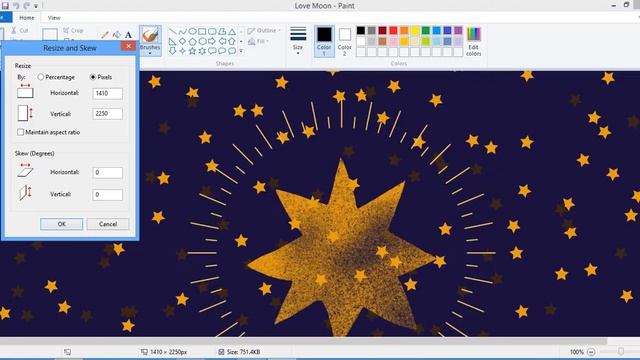Click the Skew Horizontal degrees field
640x360 pixels.
click(x=107, y=173)
